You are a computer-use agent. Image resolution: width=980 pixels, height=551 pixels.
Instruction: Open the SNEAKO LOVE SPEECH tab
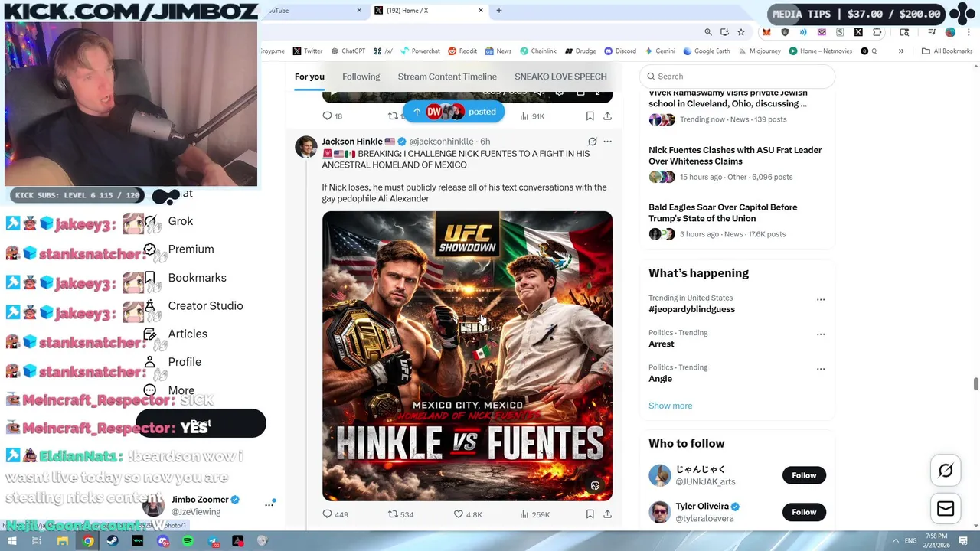coord(560,77)
